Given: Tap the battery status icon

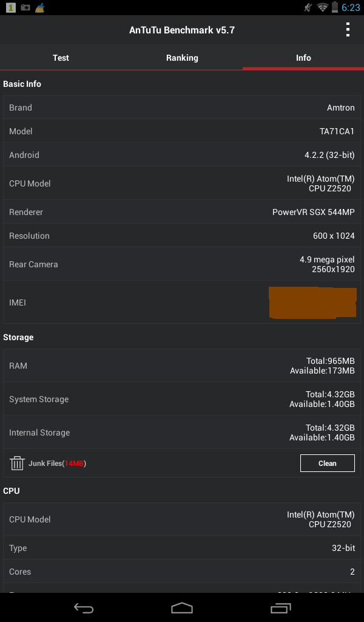Looking at the screenshot, I should click(x=335, y=8).
